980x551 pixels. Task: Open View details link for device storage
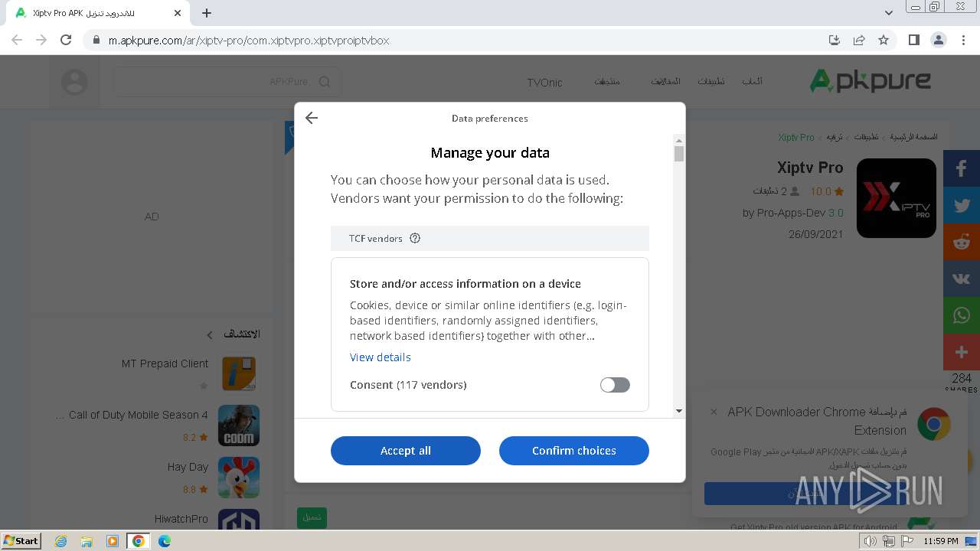[381, 357]
